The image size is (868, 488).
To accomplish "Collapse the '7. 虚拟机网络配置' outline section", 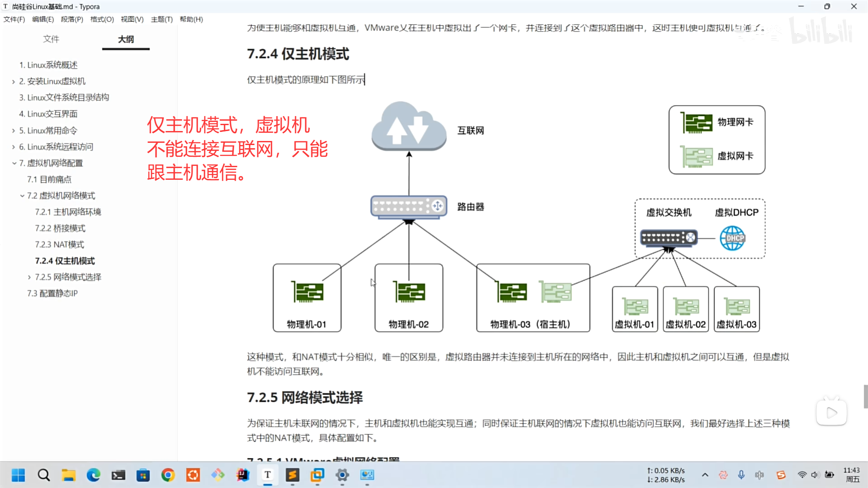I will coord(14,163).
